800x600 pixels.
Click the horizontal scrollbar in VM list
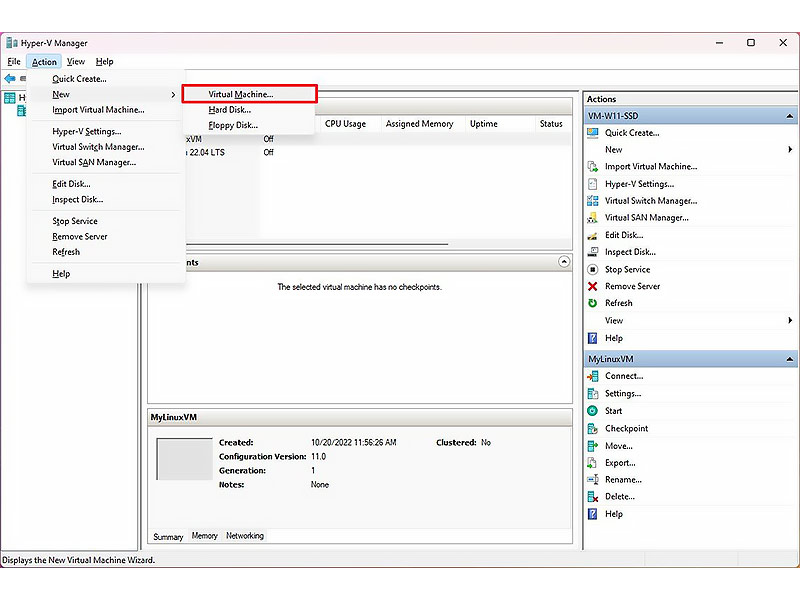[316, 244]
